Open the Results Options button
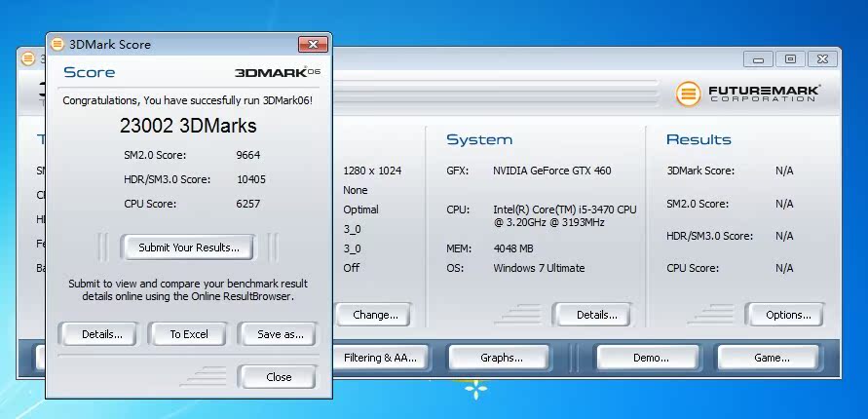The image size is (868, 419). click(x=788, y=315)
